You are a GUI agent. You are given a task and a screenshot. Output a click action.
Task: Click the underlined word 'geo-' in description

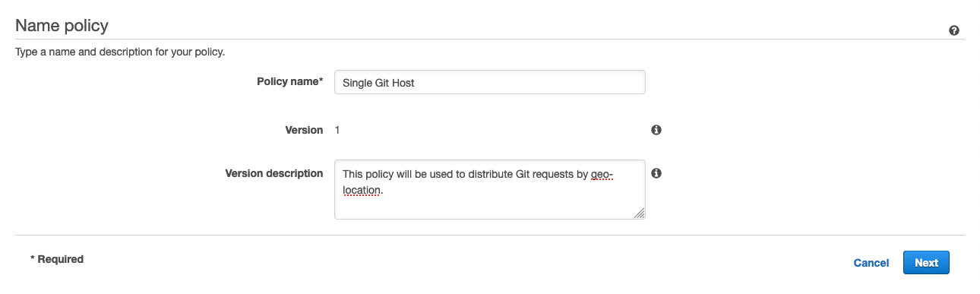pos(602,174)
